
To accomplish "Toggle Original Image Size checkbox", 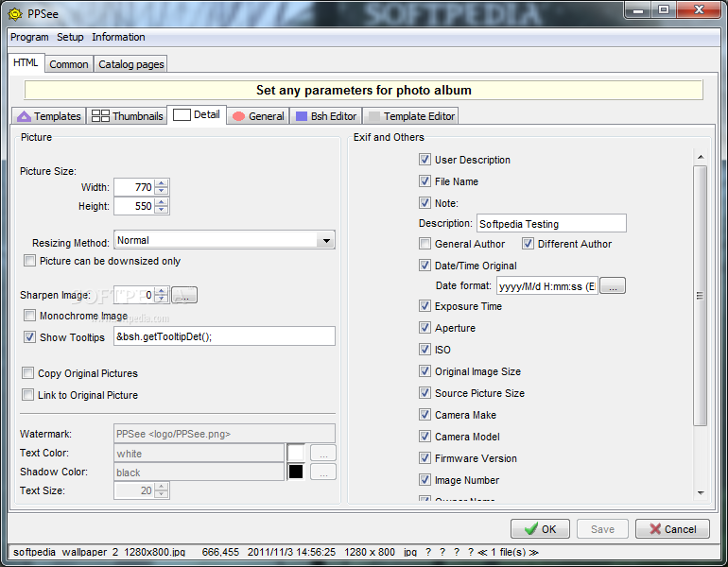I will pyautogui.click(x=425, y=371).
